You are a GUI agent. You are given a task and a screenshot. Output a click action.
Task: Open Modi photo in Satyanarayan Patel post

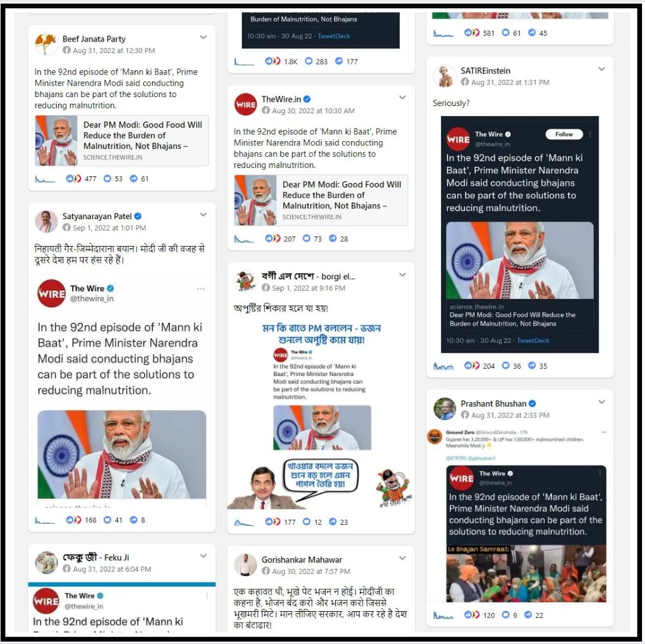coord(122,455)
